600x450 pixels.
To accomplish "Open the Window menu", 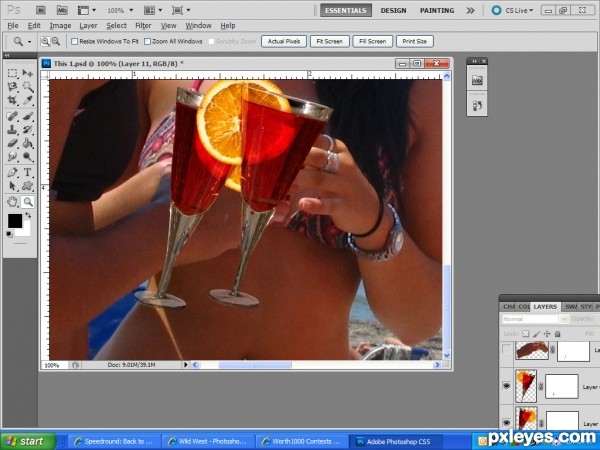I will pyautogui.click(x=198, y=26).
